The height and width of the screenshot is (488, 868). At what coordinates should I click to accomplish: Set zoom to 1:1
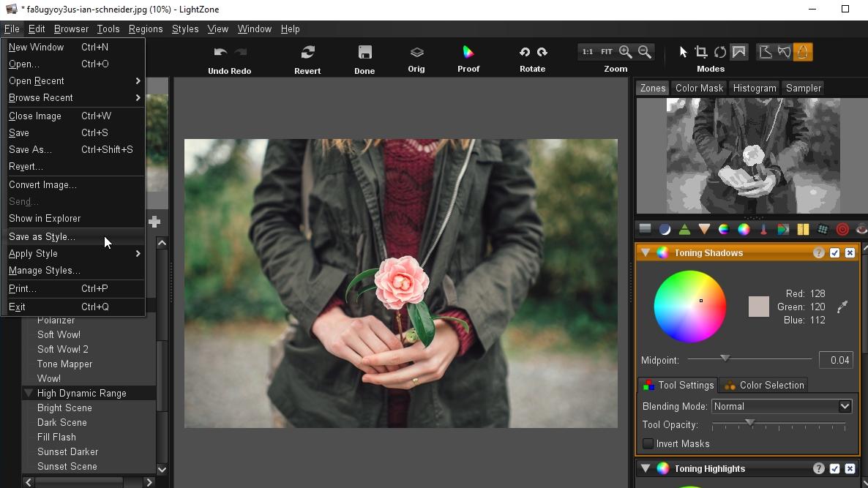click(x=588, y=52)
